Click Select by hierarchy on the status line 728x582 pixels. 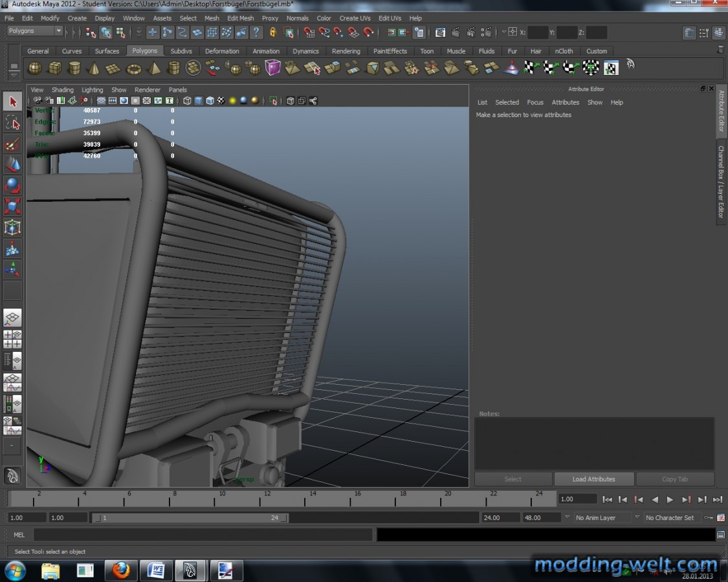(x=91, y=32)
